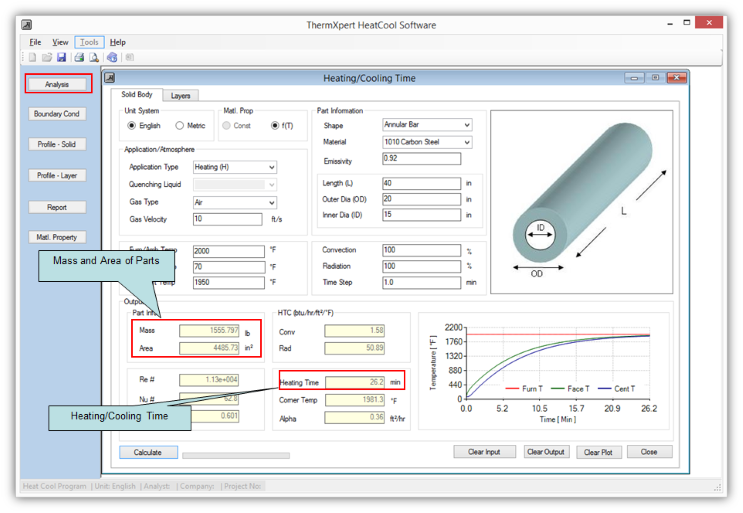The width and height of the screenshot is (743, 513).
Task: Switch to the Solid Body tab
Action: pos(136,94)
